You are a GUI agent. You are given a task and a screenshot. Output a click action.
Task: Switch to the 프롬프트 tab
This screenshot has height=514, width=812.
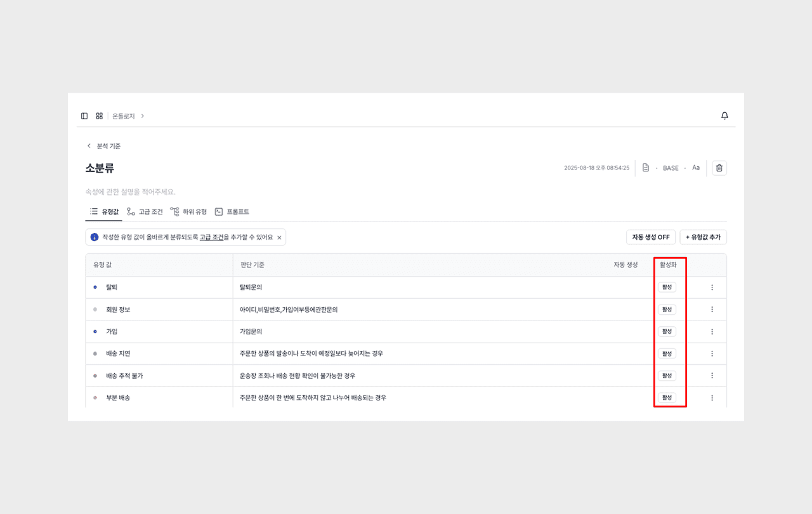coord(232,211)
